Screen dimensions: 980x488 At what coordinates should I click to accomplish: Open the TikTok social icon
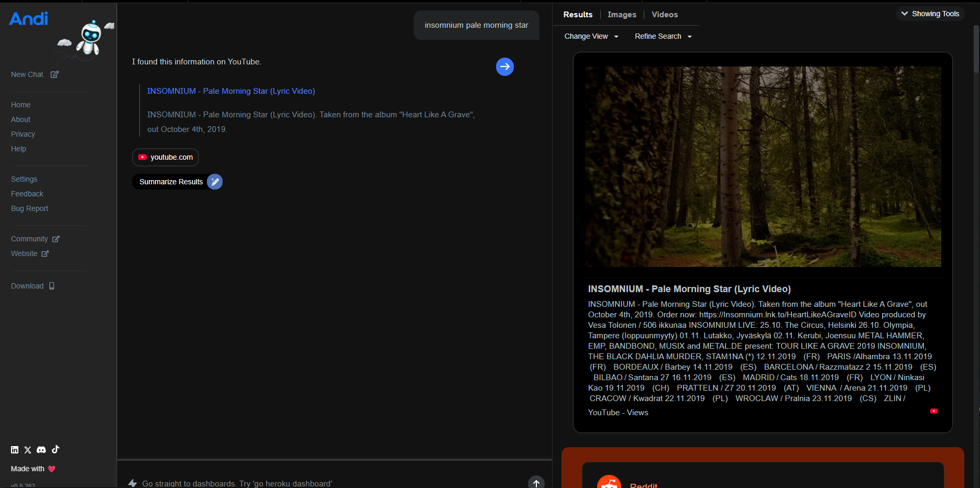click(56, 449)
